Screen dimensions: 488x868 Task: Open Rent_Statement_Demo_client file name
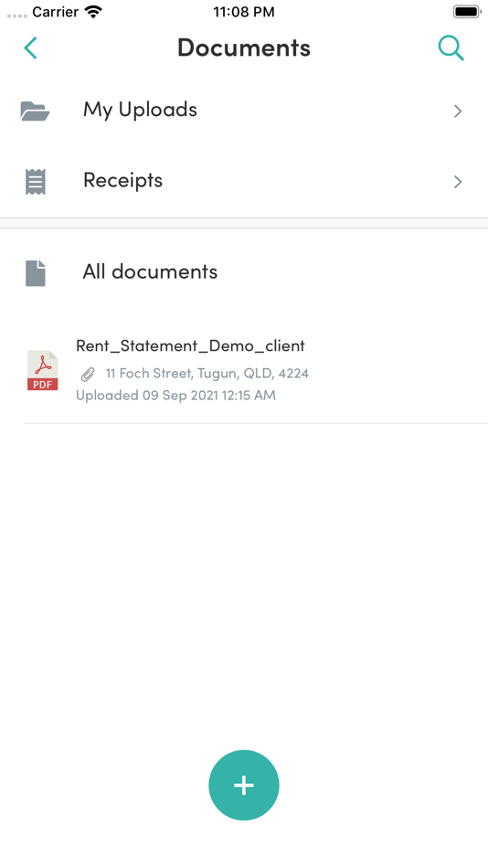click(x=191, y=345)
